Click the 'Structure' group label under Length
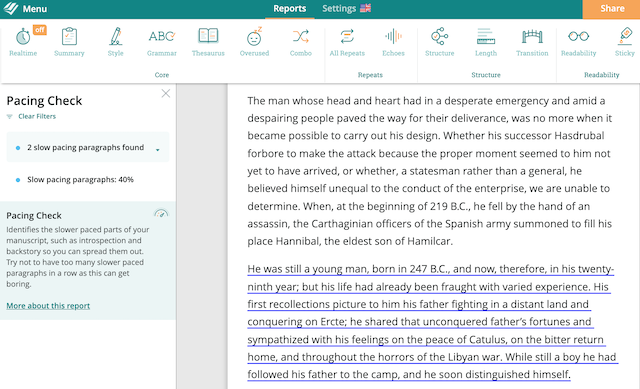640x389 pixels. pyautogui.click(x=486, y=75)
